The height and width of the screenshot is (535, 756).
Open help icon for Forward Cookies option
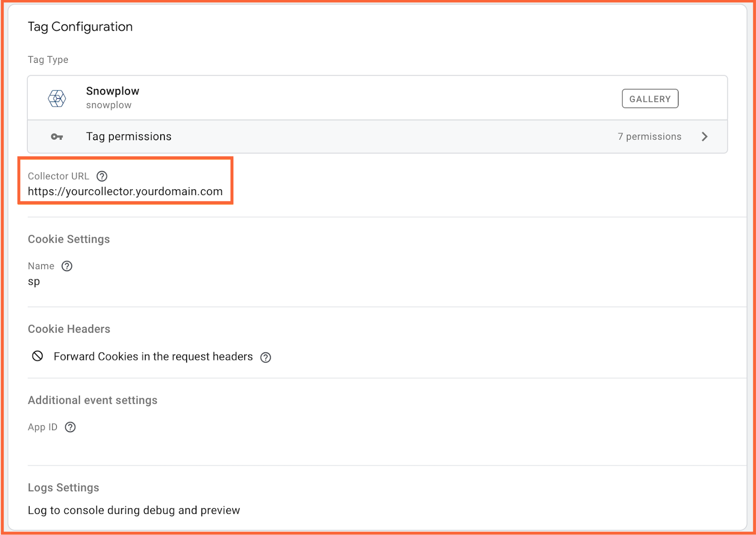[266, 357]
